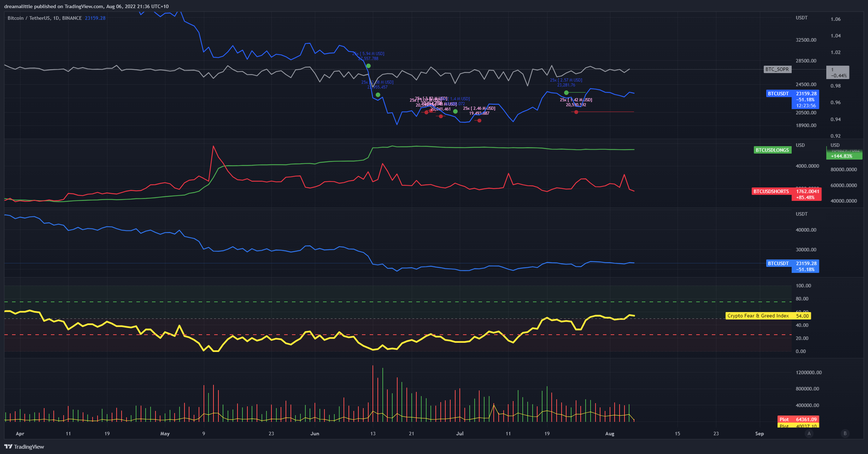Click the 12:23:56 countdown timer
Viewport: 868px width, 454px height.
tap(806, 106)
